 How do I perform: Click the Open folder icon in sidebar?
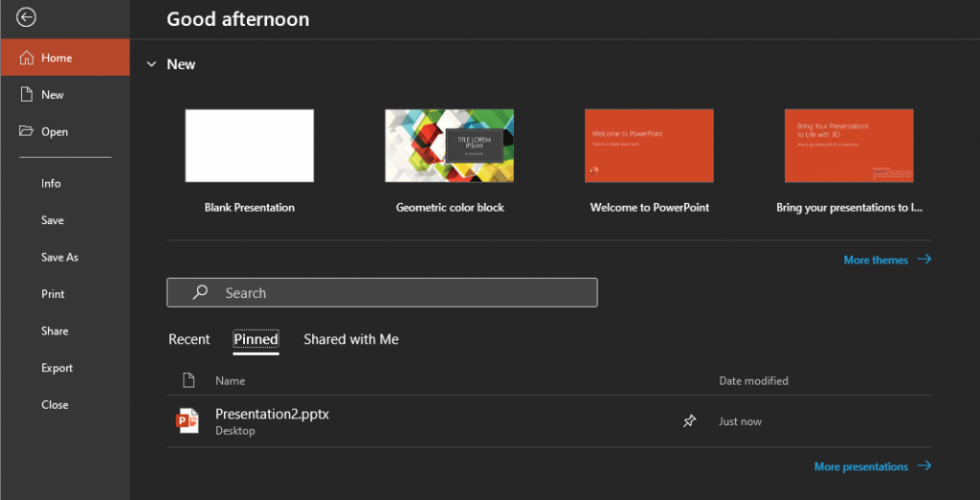[x=26, y=131]
